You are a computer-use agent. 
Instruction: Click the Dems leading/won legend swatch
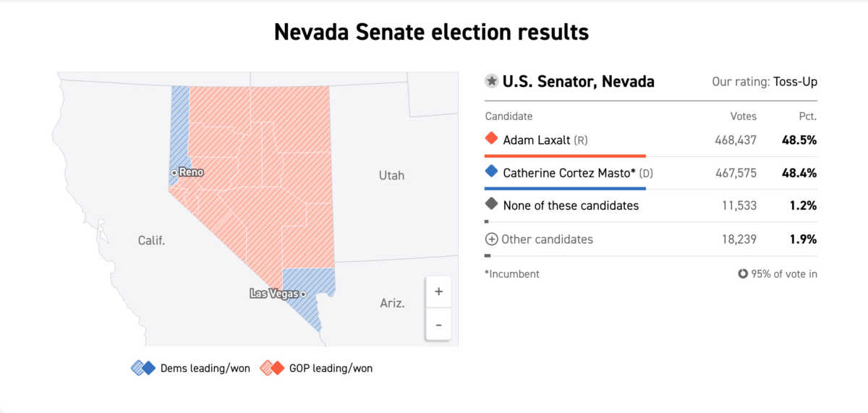pos(143,368)
